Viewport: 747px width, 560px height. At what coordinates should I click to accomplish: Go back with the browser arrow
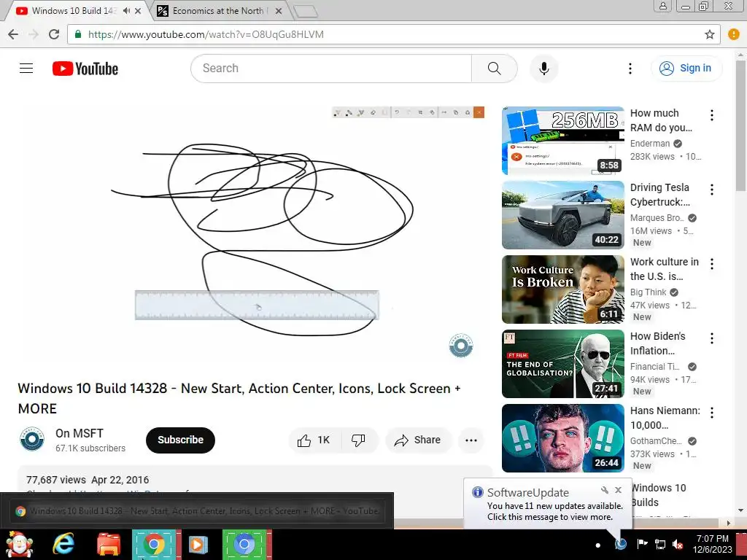[x=13, y=34]
